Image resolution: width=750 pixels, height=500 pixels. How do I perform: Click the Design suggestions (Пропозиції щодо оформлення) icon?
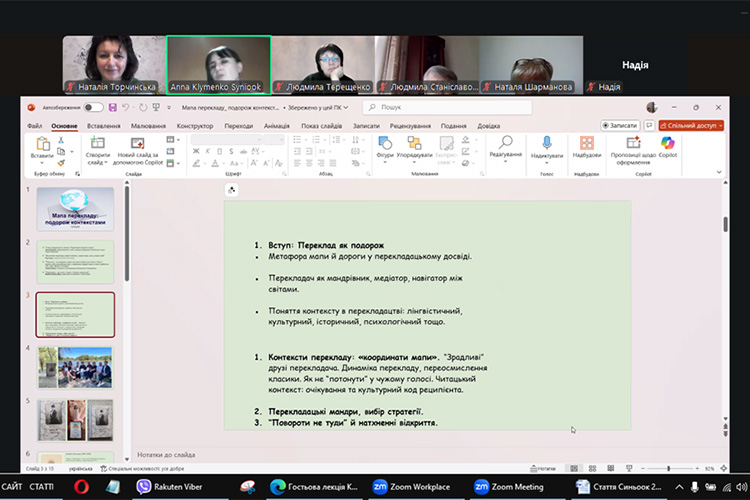coord(632,144)
